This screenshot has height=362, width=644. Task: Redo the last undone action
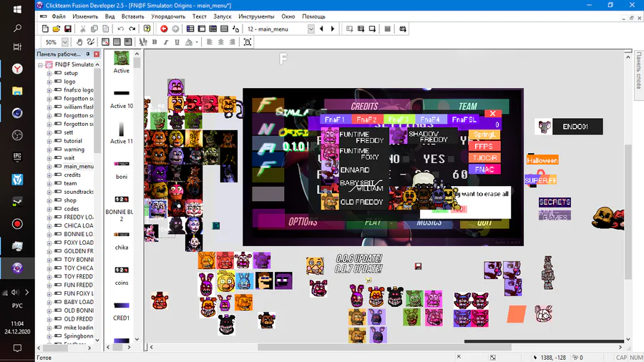click(132, 29)
